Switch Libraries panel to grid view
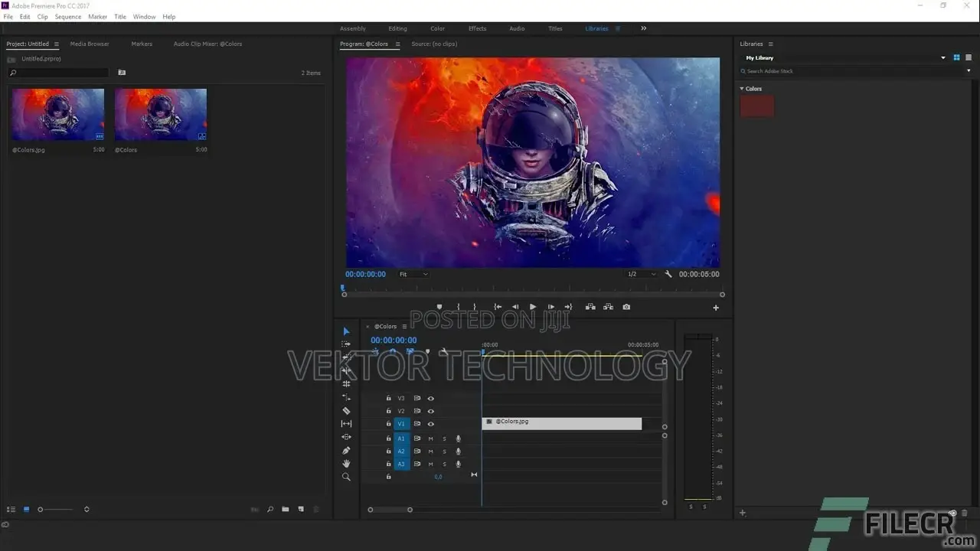980x551 pixels. tap(956, 57)
